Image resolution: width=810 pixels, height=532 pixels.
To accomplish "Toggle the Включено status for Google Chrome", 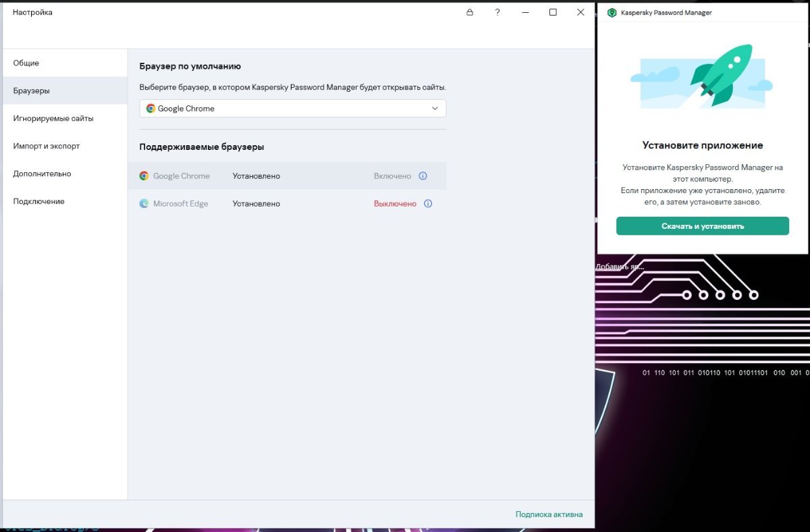I will click(x=392, y=176).
